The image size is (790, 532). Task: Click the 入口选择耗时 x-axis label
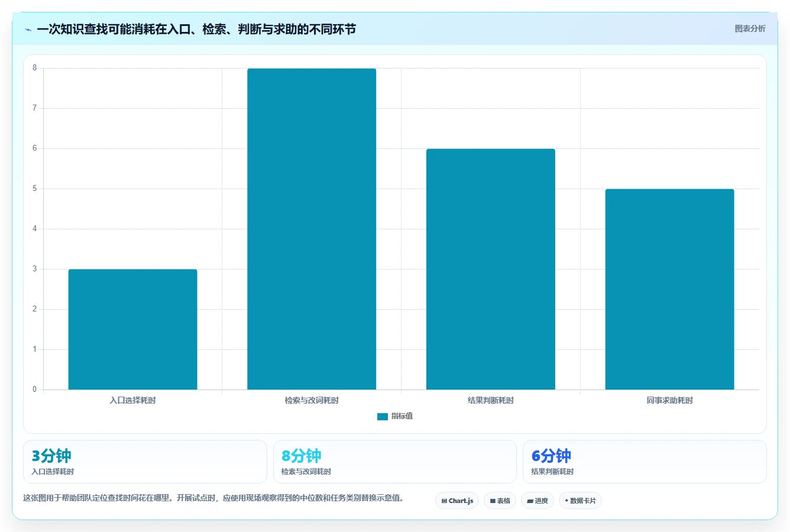[132, 400]
